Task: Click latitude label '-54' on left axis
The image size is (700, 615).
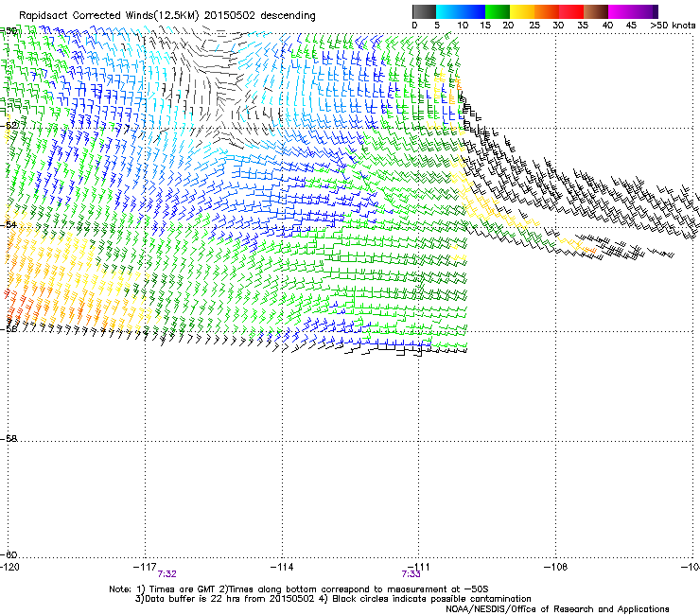Action: 9,224
